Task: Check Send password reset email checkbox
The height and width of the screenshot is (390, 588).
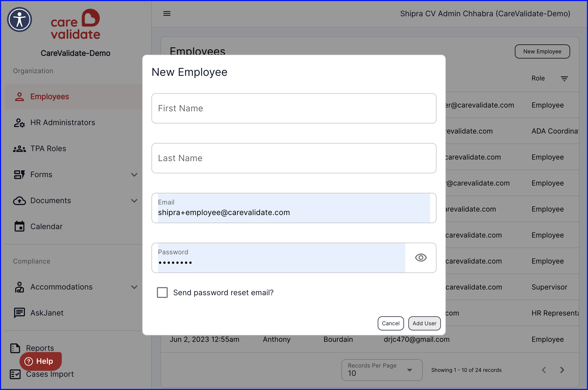Action: 162,292
